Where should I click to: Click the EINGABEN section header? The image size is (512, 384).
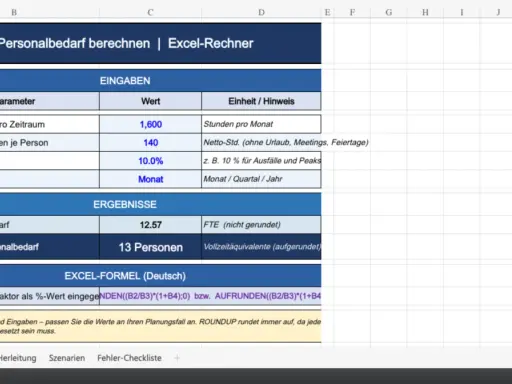click(160, 81)
